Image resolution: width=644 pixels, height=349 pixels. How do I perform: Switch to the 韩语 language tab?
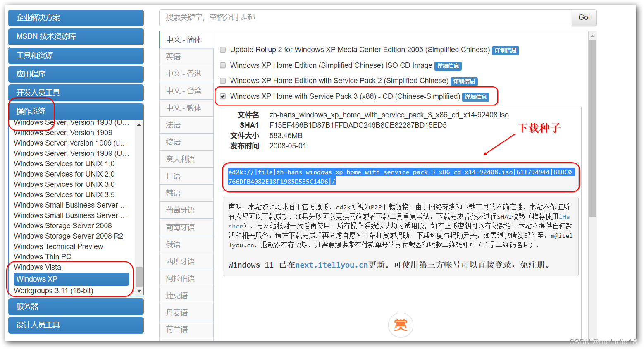pos(186,193)
